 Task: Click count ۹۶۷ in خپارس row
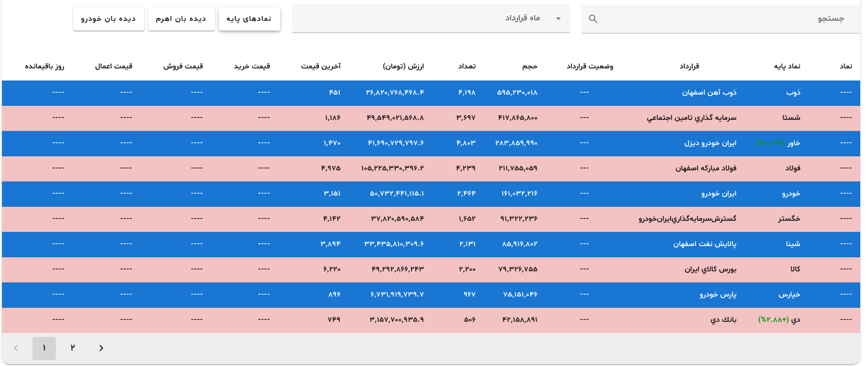click(x=469, y=295)
